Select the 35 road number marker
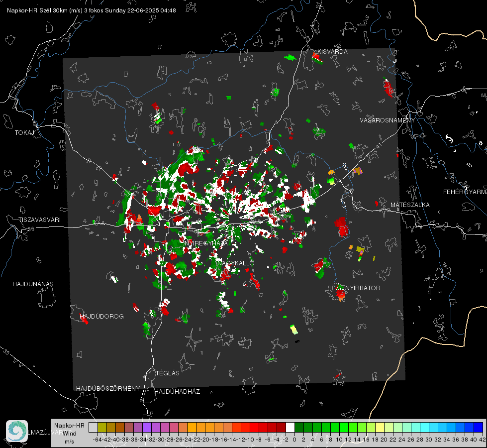 coord(6,352)
